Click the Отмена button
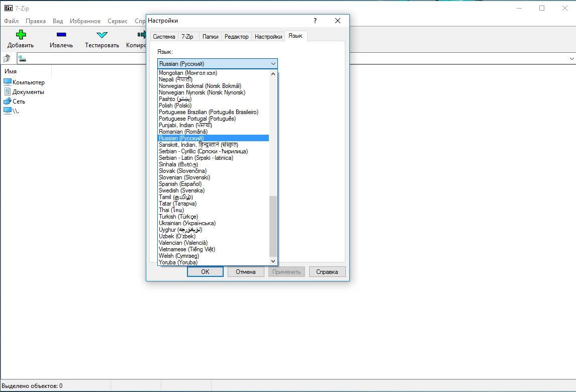576x392 pixels. pyautogui.click(x=245, y=271)
